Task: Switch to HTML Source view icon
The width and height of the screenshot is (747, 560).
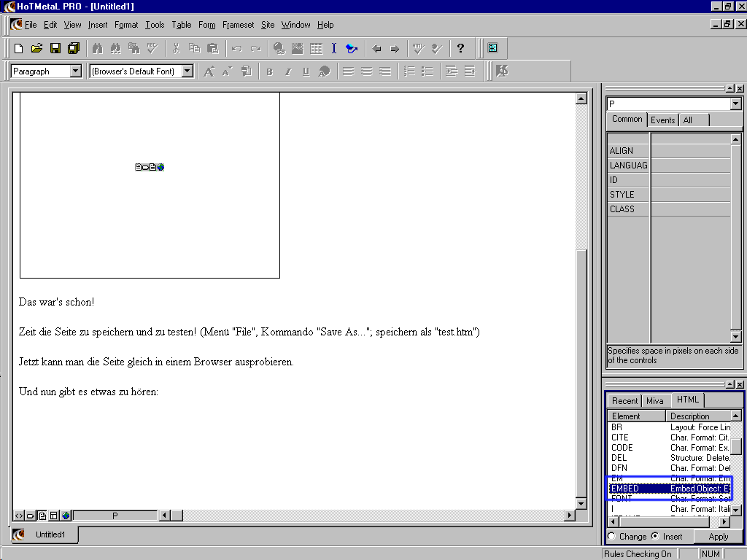Action: 19,516
